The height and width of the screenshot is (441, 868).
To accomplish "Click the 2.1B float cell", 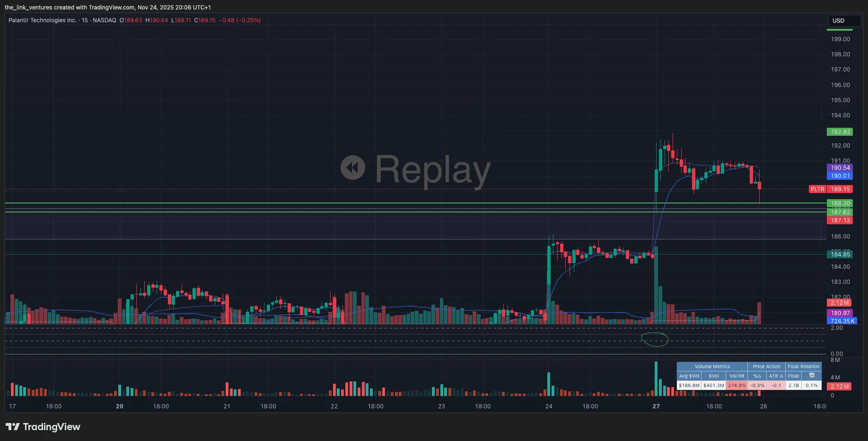I will click(x=793, y=386).
